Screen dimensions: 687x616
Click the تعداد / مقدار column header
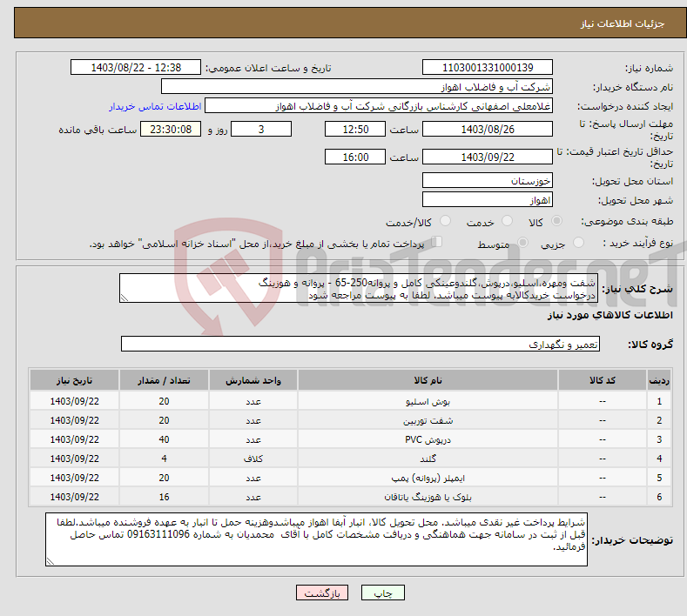click(x=164, y=380)
